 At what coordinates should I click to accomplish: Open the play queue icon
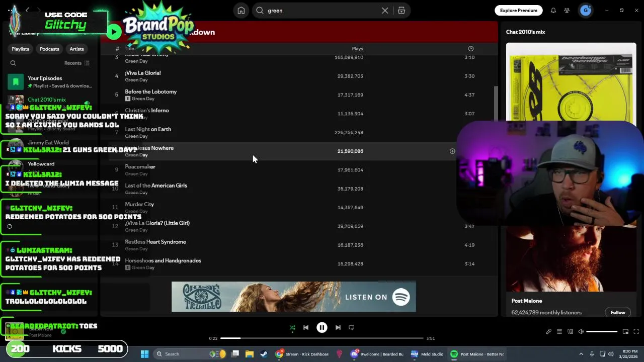click(x=559, y=332)
